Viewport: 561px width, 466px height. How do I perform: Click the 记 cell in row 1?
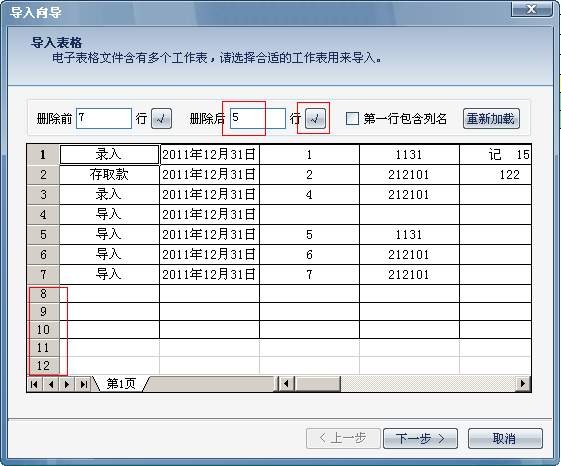[x=496, y=155]
